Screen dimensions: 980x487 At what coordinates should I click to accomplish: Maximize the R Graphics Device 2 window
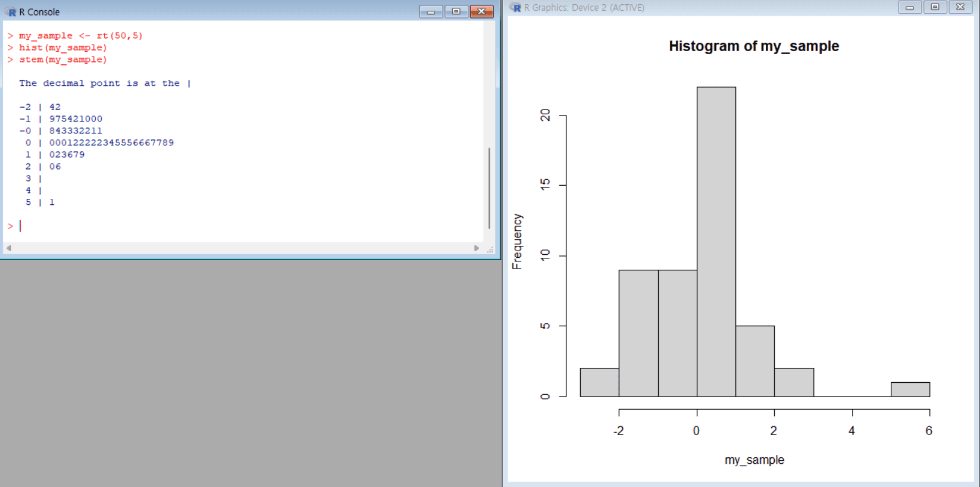pos(935,7)
